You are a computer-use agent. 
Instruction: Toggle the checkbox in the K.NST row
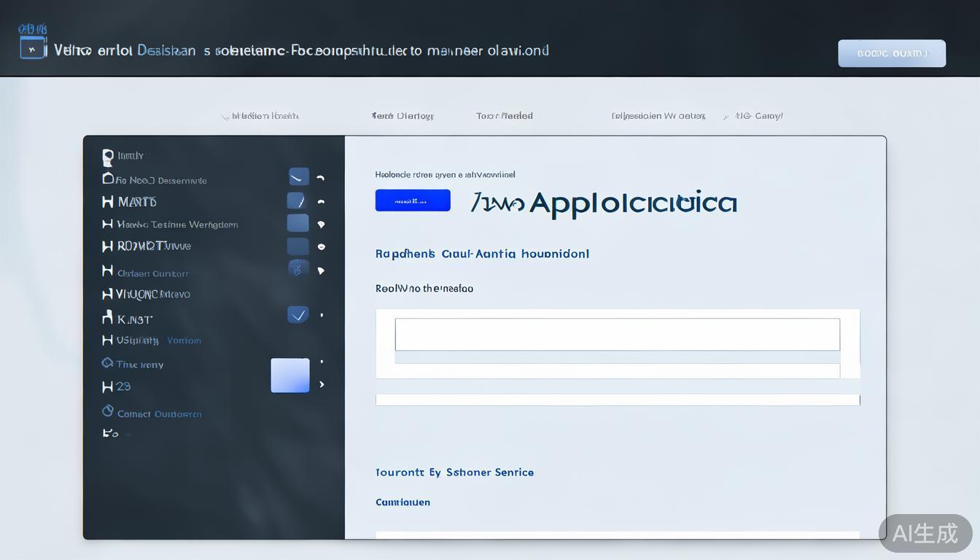[297, 315]
